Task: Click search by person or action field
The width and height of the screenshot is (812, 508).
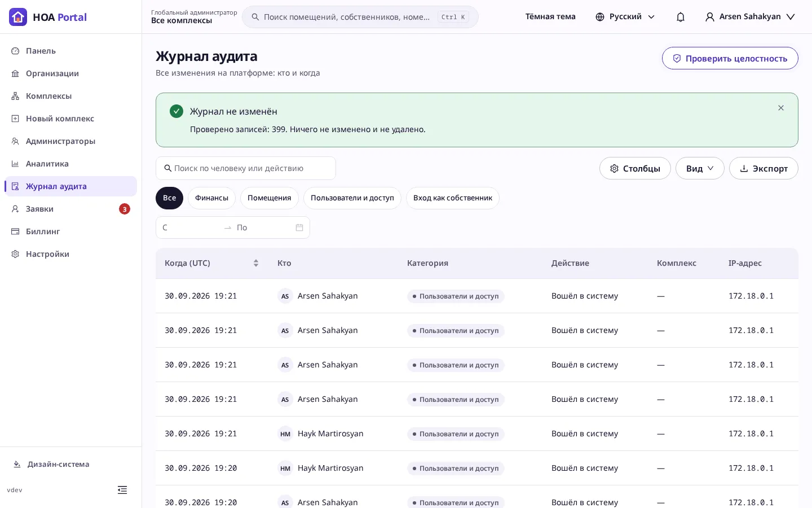Action: click(246, 168)
